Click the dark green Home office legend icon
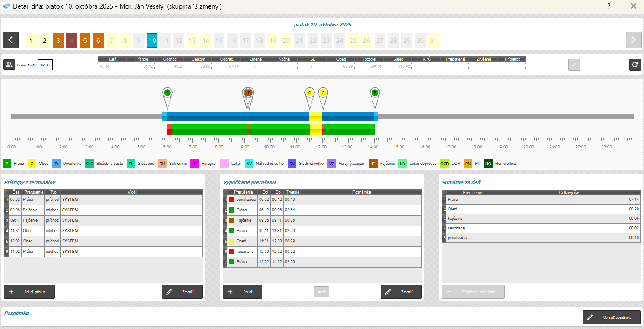The height and width of the screenshot is (329, 644). pyautogui.click(x=488, y=164)
